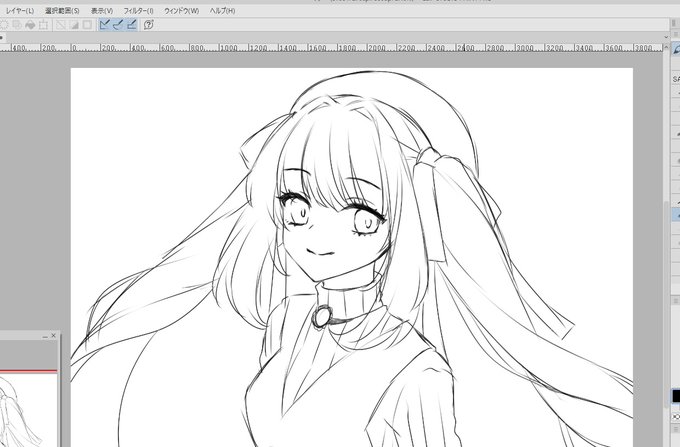Toggle the highlighted curved-line mode icon

(118, 25)
